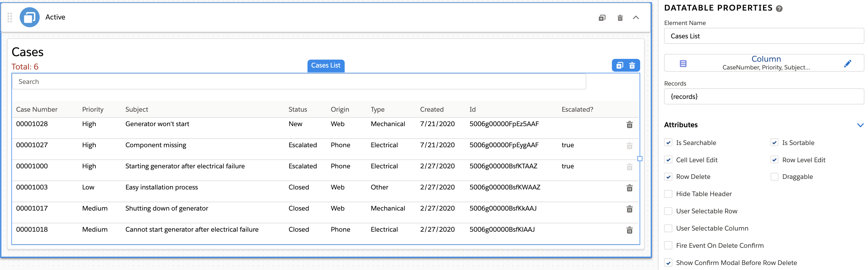This screenshot has height=270, width=868.
Task: Click subject Generator won't start
Action: pyautogui.click(x=157, y=124)
